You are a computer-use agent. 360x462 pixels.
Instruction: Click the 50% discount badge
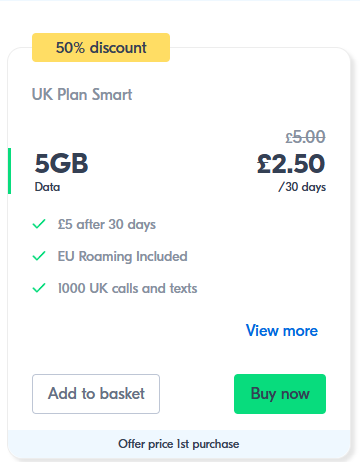101,47
